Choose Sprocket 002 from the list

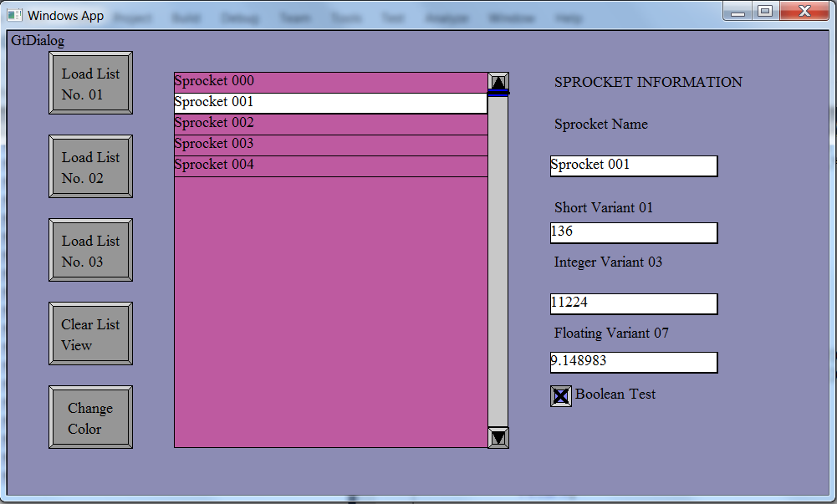tap(330, 124)
